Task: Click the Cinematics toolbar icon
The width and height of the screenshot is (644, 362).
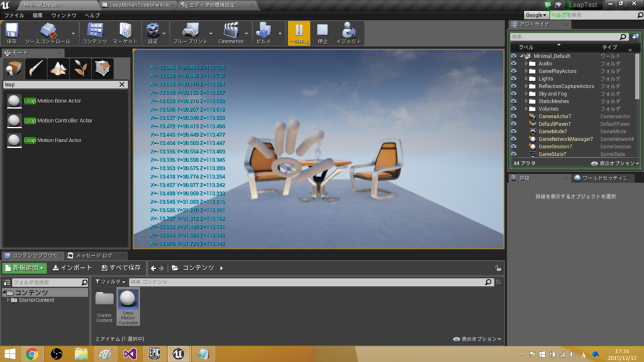Action: coord(231,33)
